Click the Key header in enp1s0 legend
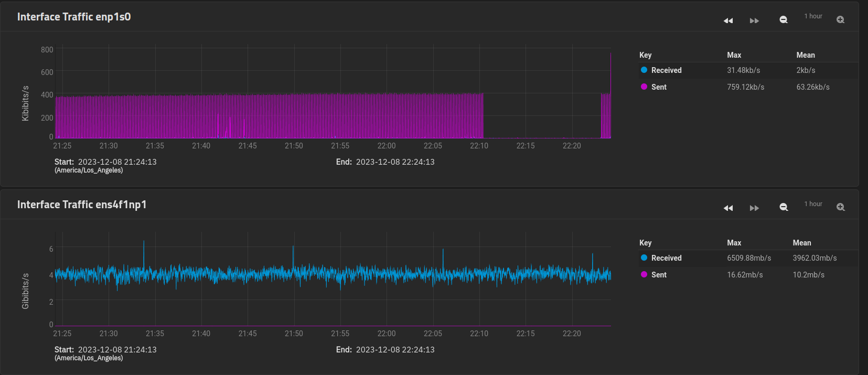The height and width of the screenshot is (375, 868). pyautogui.click(x=646, y=55)
